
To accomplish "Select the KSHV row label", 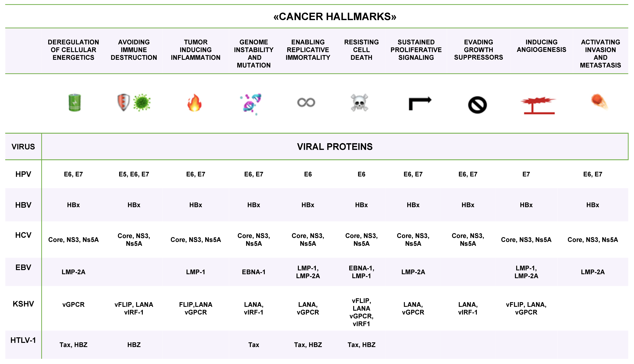I will (x=23, y=304).
